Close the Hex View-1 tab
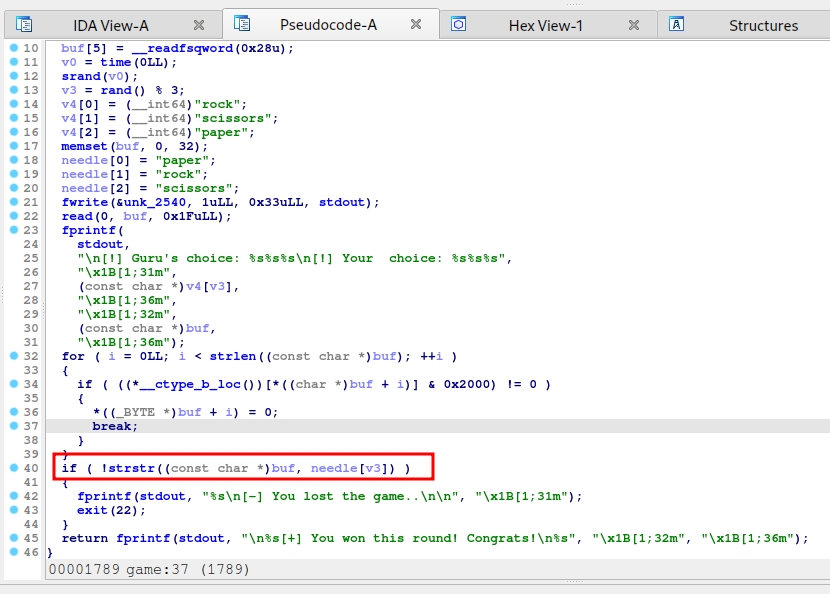This screenshot has width=830, height=594. pos(634,25)
